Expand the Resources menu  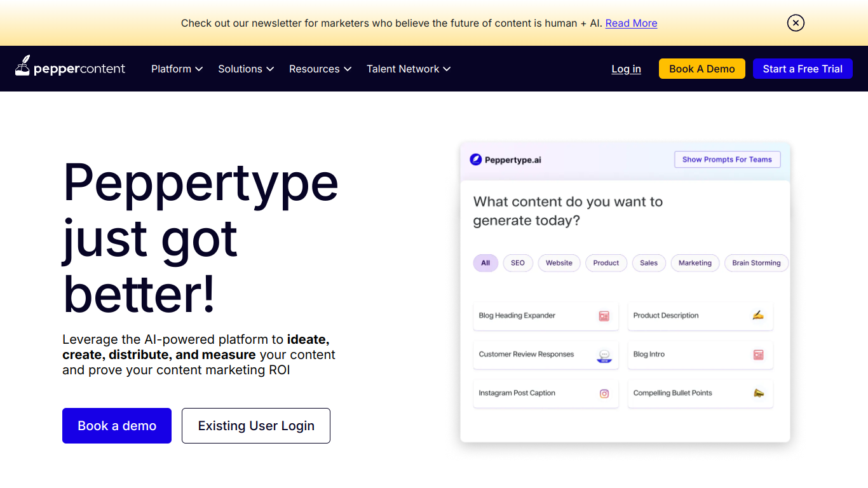coord(320,69)
